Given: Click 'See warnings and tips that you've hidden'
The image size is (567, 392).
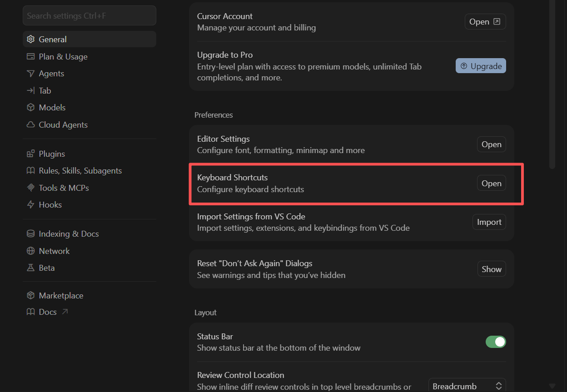Looking at the screenshot, I should tap(271, 275).
